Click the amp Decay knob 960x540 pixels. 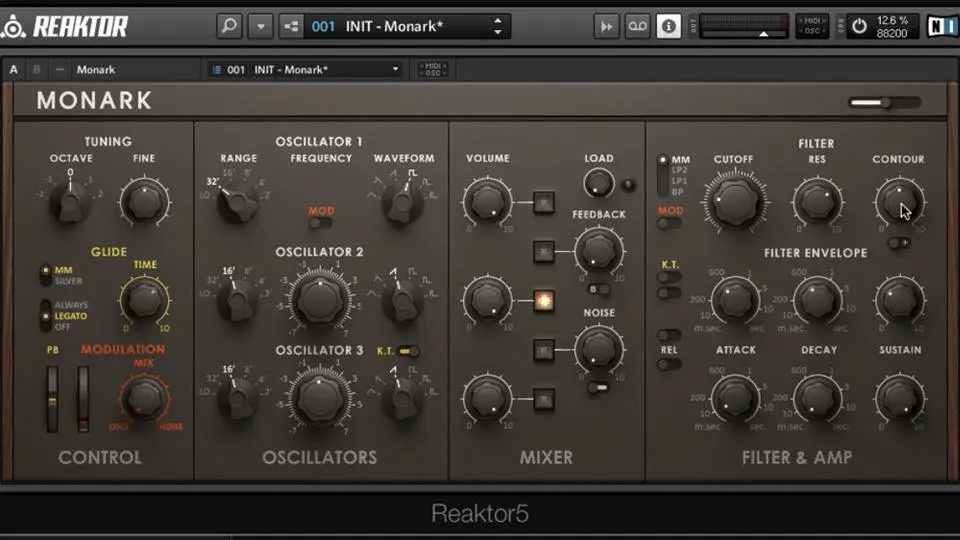(817, 399)
